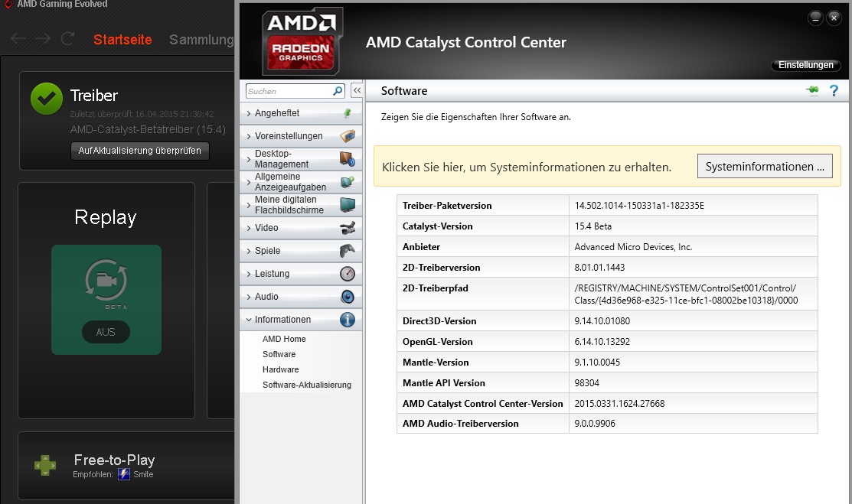The width and height of the screenshot is (852, 504).
Task: Go back in Gaming Evolved window
Action: point(18,38)
